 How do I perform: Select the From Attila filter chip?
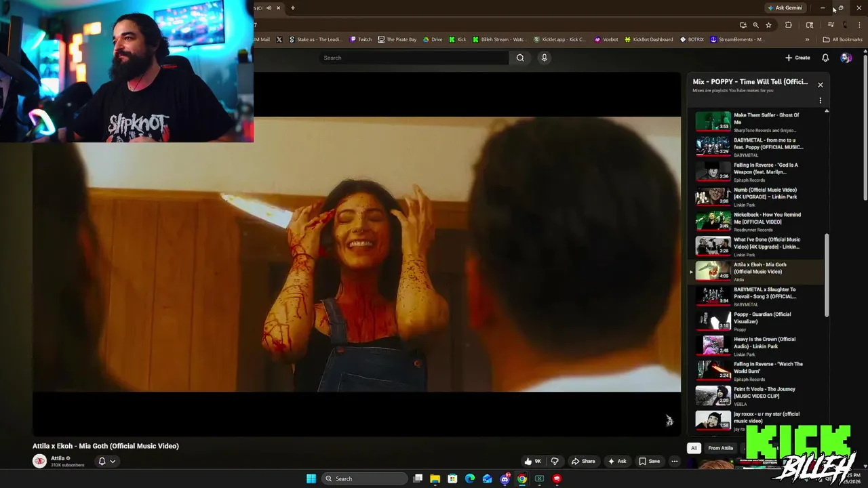[x=720, y=448]
